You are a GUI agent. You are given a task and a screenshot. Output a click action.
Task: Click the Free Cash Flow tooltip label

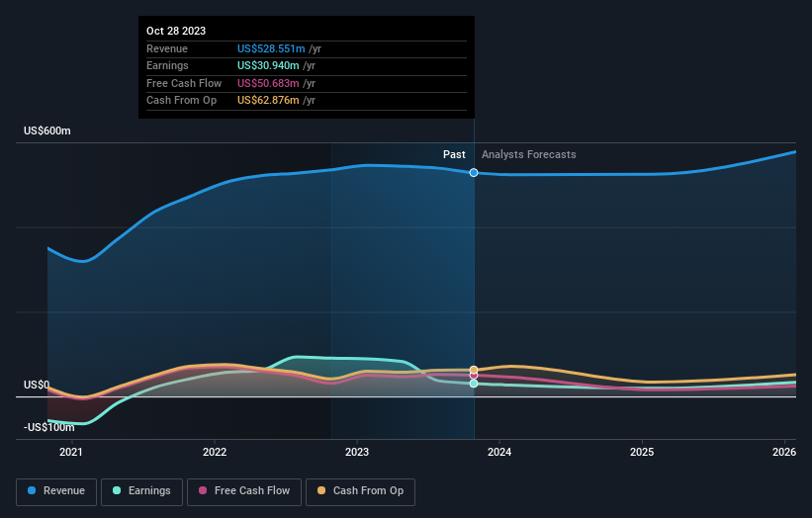click(184, 83)
